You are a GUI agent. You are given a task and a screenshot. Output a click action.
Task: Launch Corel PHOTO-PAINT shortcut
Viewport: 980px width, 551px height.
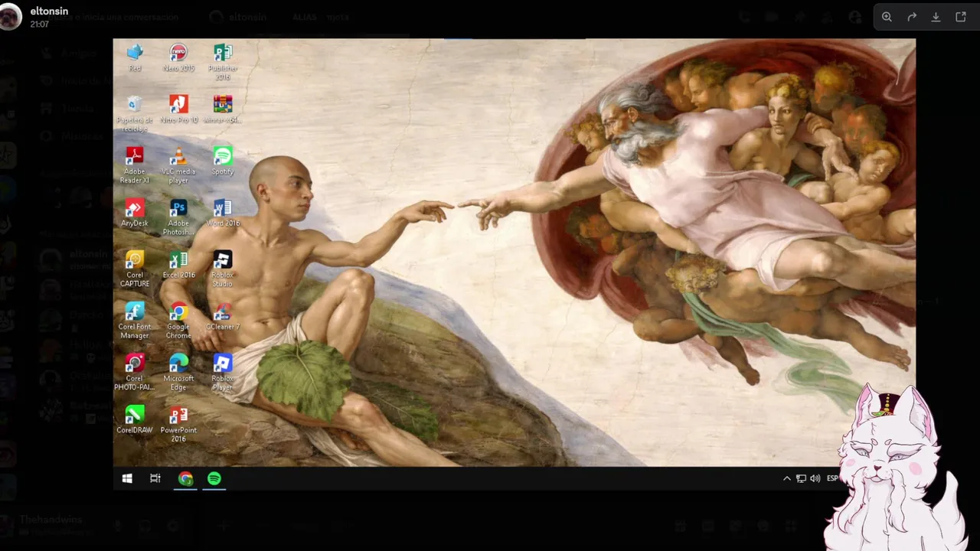135,372
